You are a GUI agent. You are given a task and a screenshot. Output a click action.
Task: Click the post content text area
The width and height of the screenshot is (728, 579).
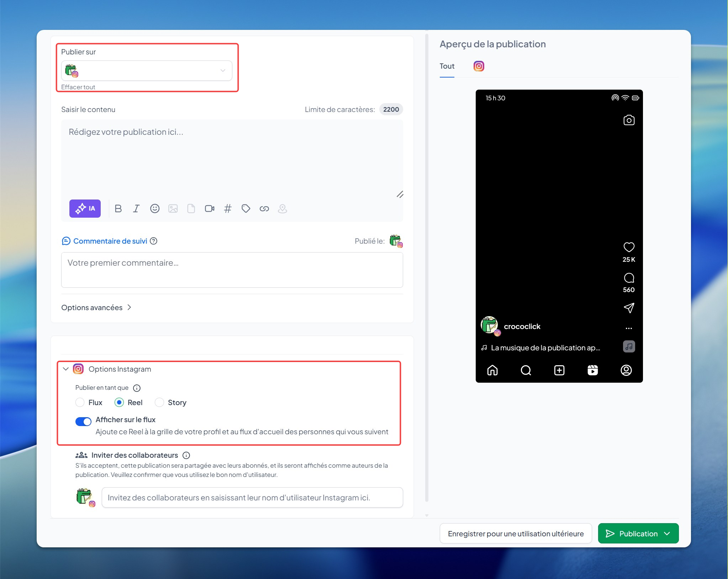click(232, 158)
